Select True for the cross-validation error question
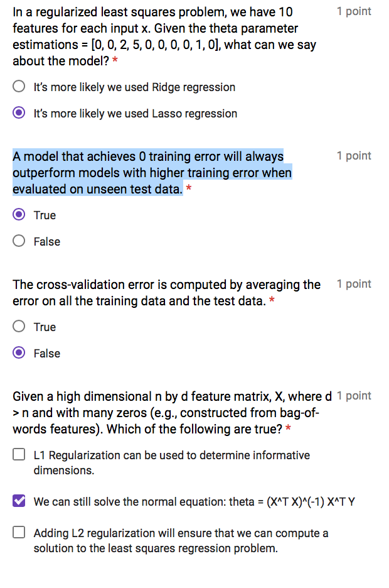This screenshot has width=389, height=588. tap(19, 327)
